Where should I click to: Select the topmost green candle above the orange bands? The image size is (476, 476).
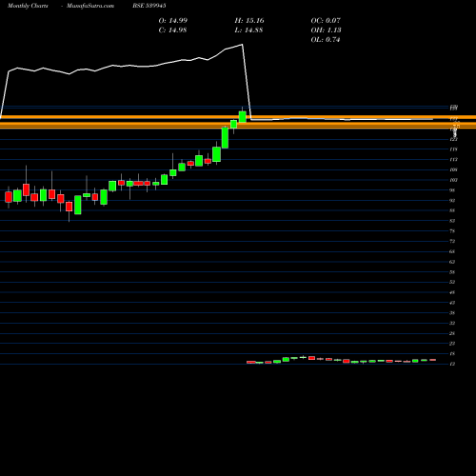pyautogui.click(x=243, y=116)
